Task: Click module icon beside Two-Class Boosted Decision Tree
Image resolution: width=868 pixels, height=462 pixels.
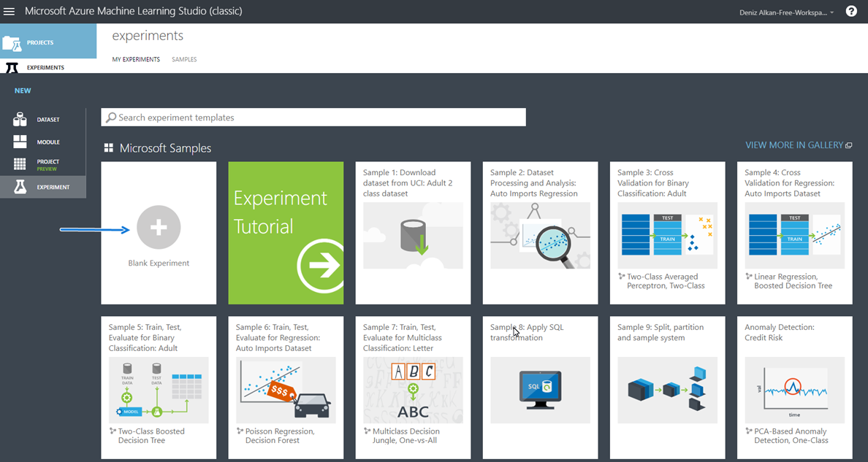Action: click(113, 431)
